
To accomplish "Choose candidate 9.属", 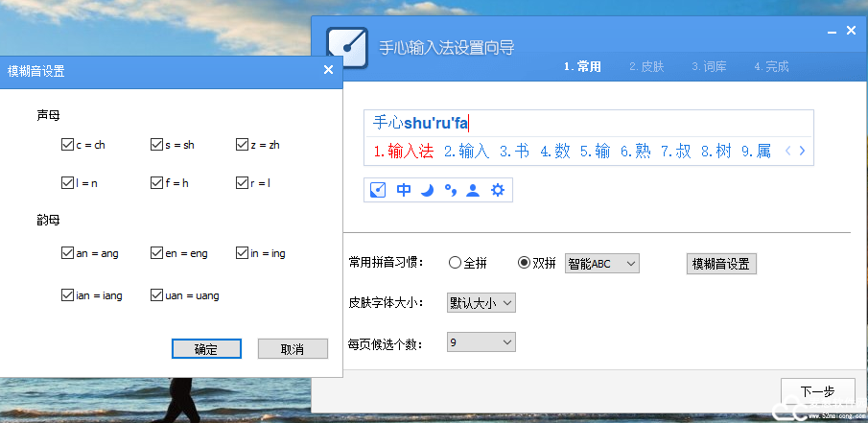I will point(756,152).
